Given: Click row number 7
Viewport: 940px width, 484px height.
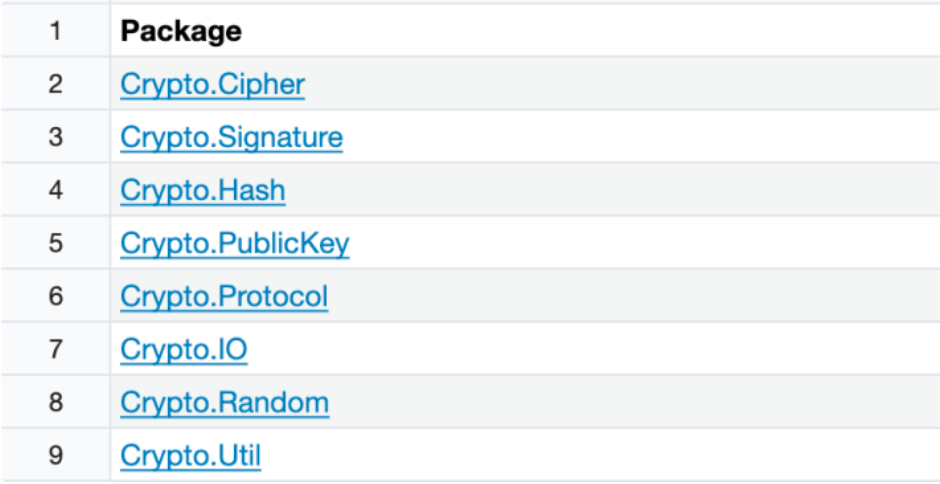Looking at the screenshot, I should (x=55, y=348).
